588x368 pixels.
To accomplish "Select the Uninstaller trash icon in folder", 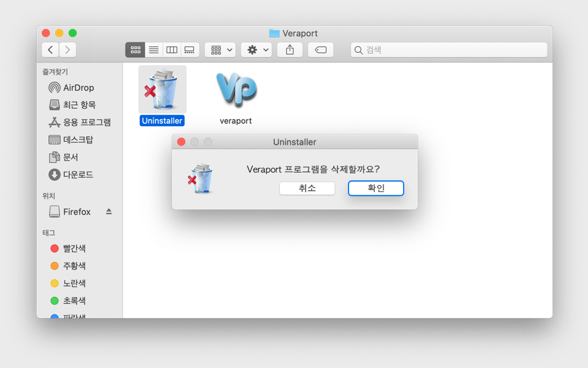I will [x=162, y=91].
